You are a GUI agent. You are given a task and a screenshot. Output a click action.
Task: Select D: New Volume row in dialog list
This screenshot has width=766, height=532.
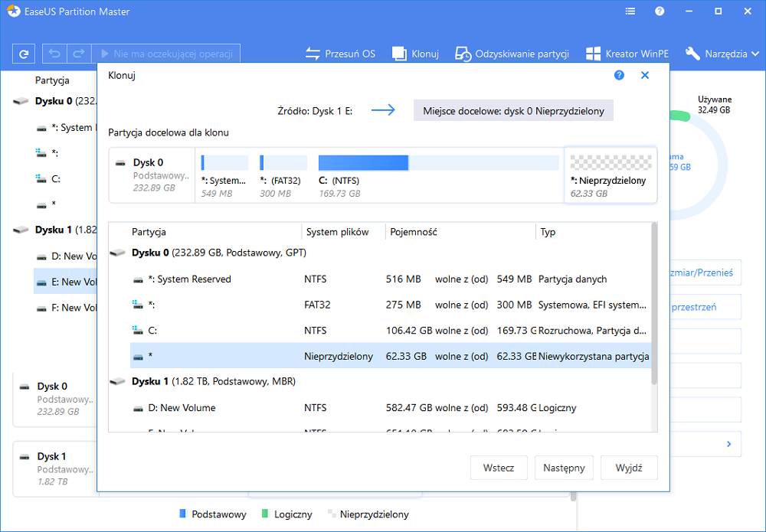click(391, 407)
